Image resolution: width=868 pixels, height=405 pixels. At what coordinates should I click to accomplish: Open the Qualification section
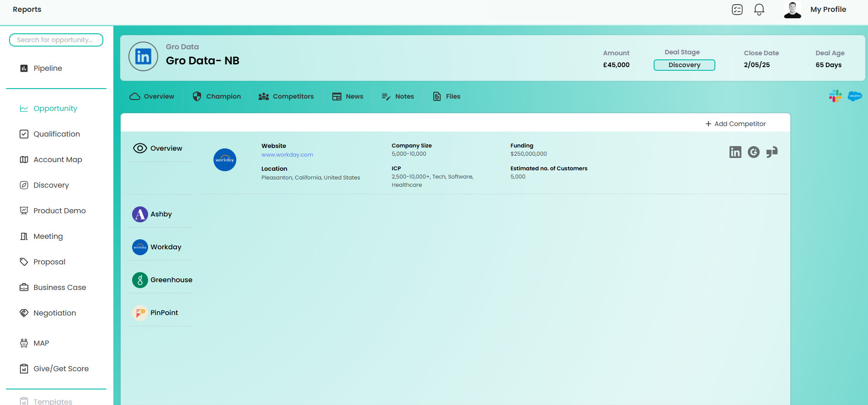coord(57,134)
